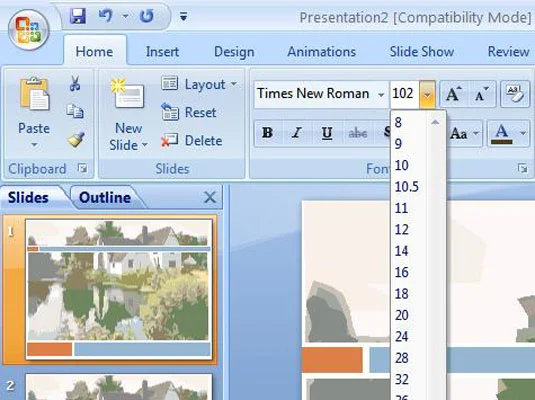
Task: Expand the Times New Roman font name dropdown
Action: tap(381, 95)
